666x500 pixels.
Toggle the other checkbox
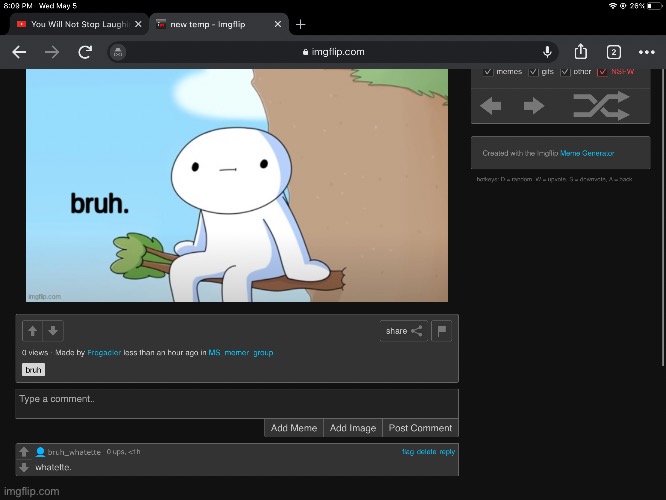pos(565,71)
